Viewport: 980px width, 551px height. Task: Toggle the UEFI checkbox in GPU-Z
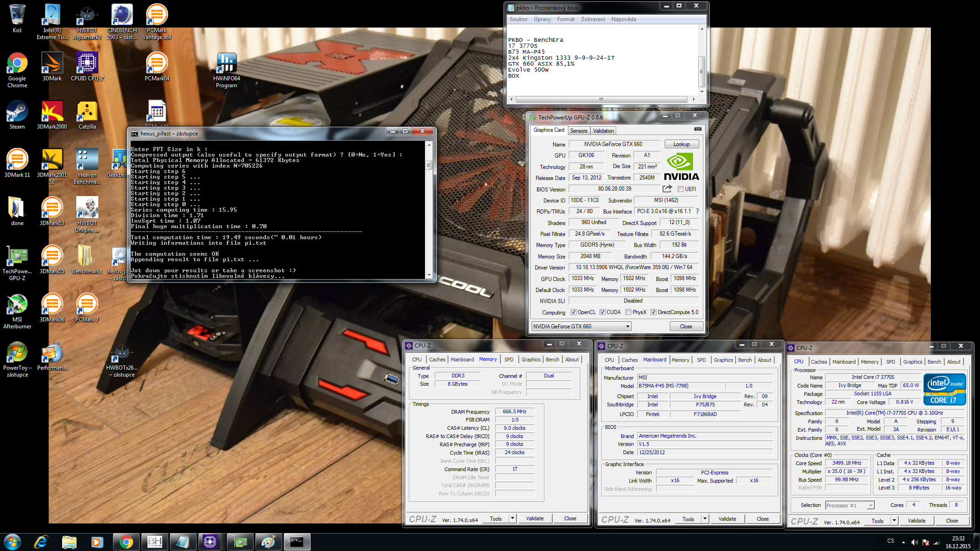pyautogui.click(x=680, y=189)
